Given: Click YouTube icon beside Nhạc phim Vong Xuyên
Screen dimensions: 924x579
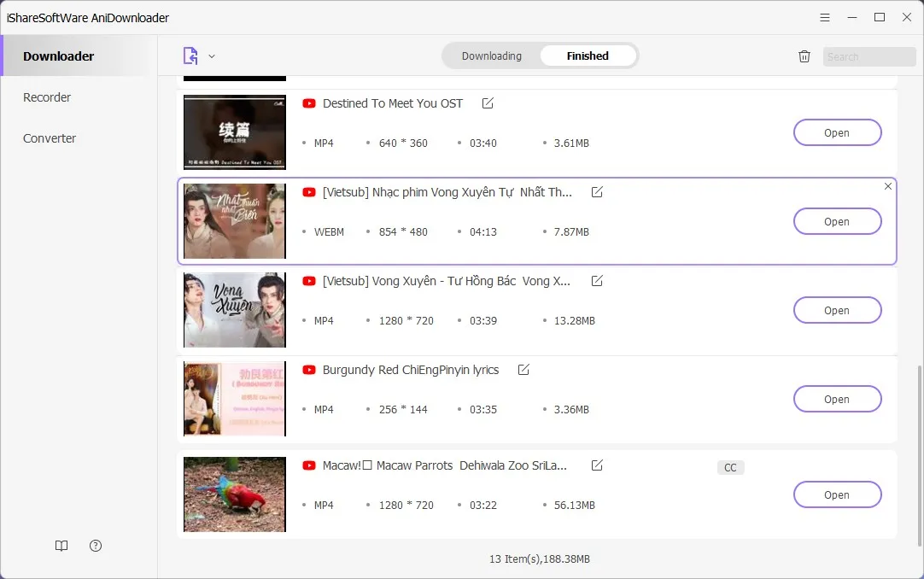Looking at the screenshot, I should pos(309,192).
